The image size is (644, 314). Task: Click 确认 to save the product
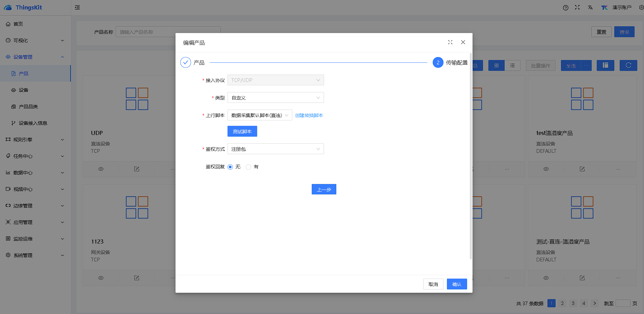(x=457, y=284)
